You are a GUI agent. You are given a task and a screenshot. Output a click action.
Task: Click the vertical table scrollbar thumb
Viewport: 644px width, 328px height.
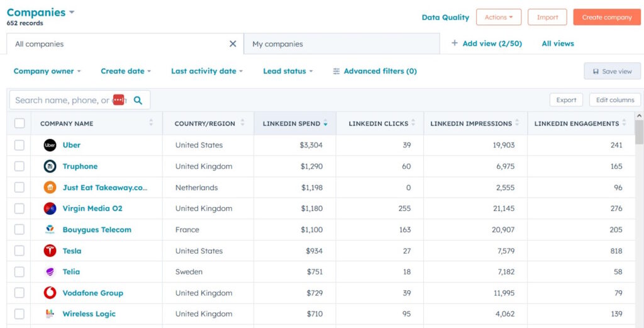(x=639, y=132)
